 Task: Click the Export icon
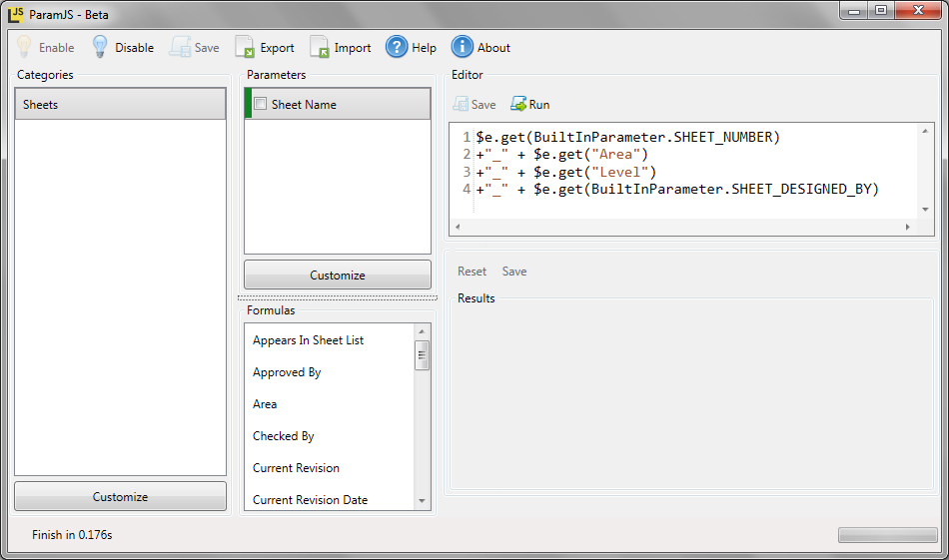(245, 47)
